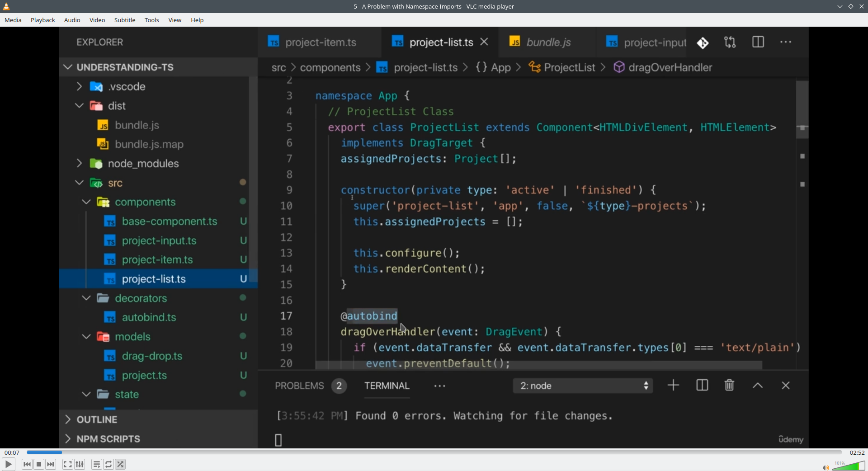Close the project-list.ts tab
This screenshot has width=868, height=471.
coord(484,42)
